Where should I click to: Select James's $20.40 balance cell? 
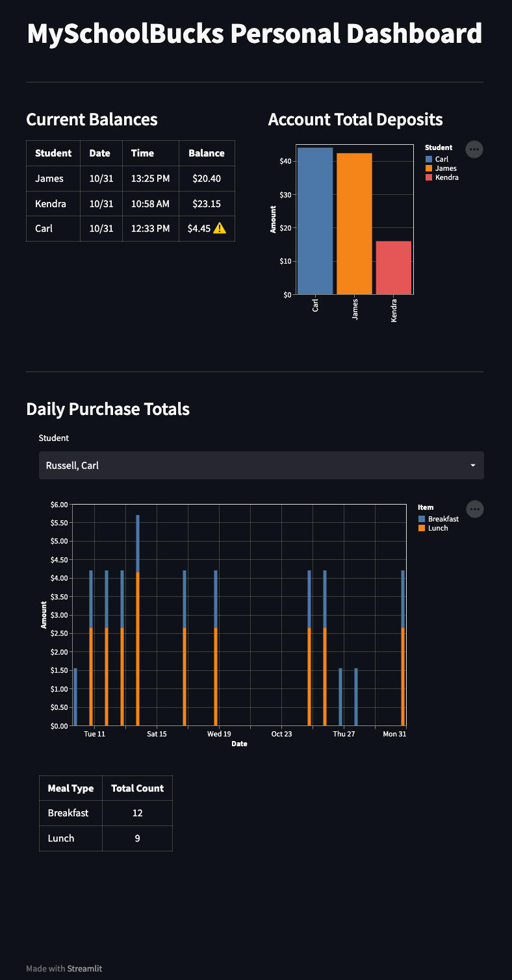[x=207, y=179]
